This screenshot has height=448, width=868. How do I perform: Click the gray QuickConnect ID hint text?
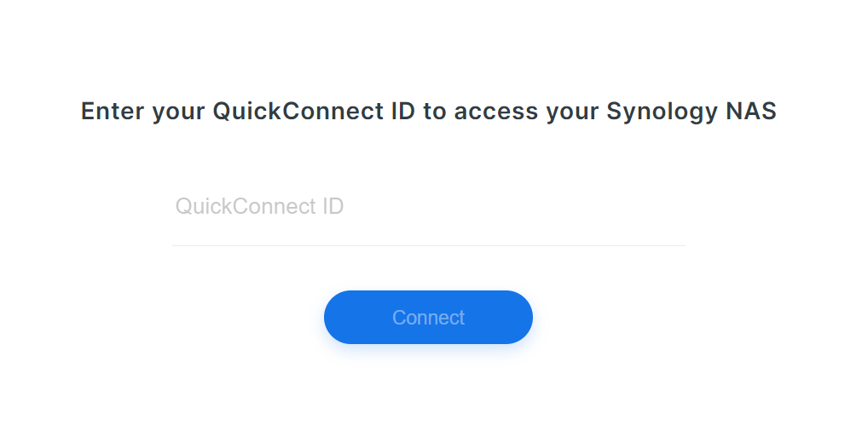(259, 206)
